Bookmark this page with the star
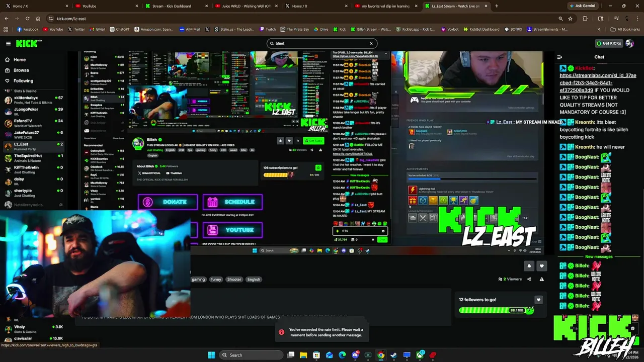 pos(570,19)
